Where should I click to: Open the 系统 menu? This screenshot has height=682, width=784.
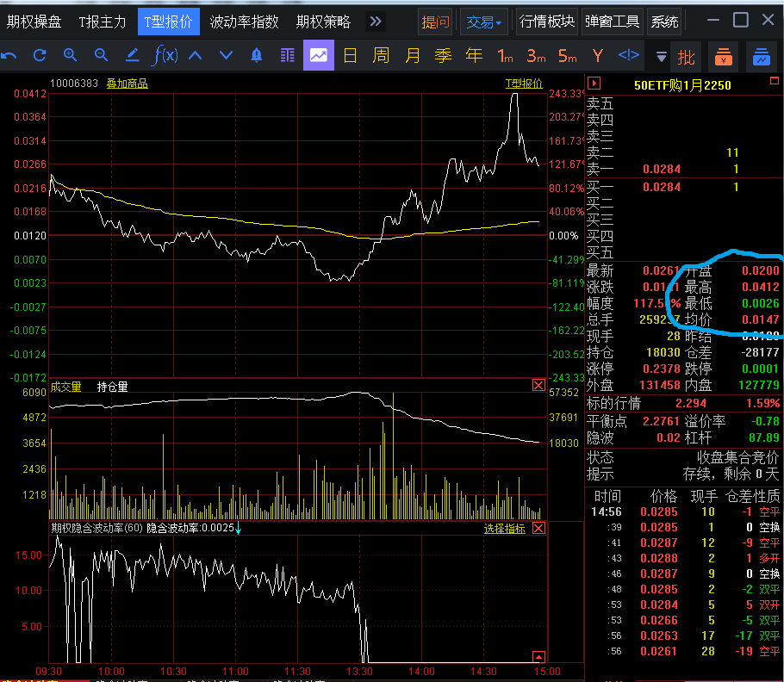tap(664, 22)
